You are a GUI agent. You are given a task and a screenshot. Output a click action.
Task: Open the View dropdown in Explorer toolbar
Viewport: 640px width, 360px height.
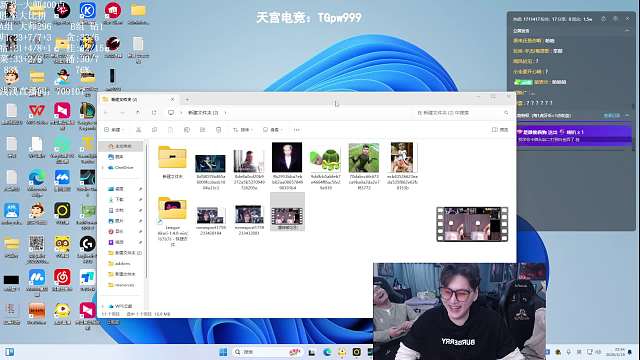click(x=273, y=130)
